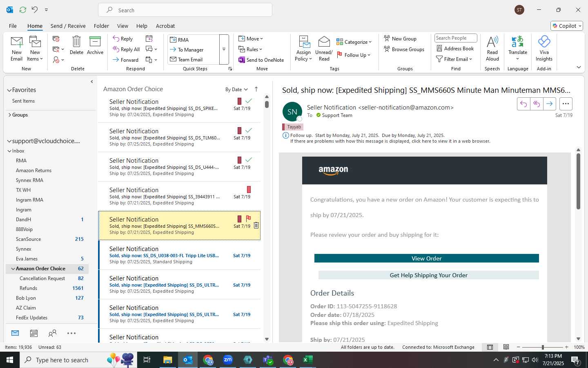Toggle sort order arrow in message list
This screenshot has height=368, width=588.
tap(256, 89)
